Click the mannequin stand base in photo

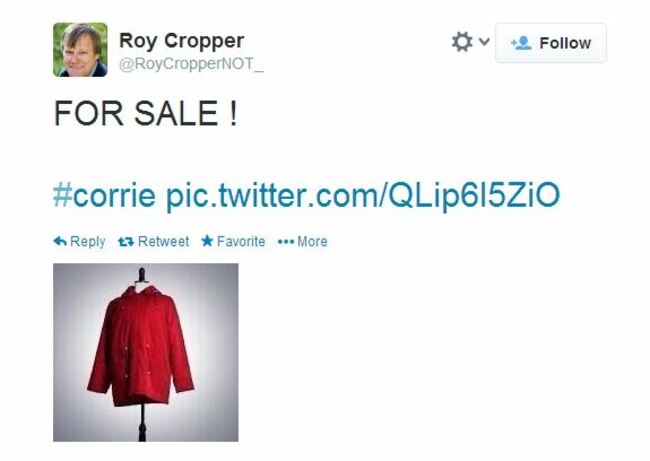142,423
